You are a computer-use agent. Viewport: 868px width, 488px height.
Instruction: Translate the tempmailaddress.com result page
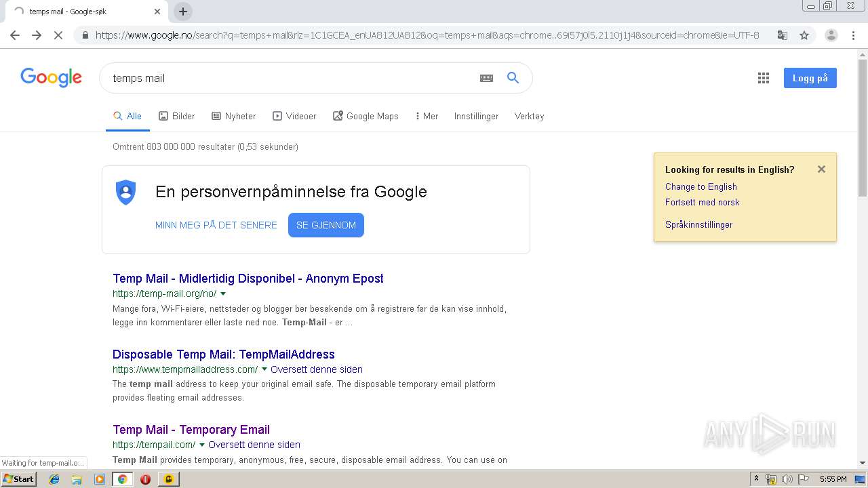(317, 369)
